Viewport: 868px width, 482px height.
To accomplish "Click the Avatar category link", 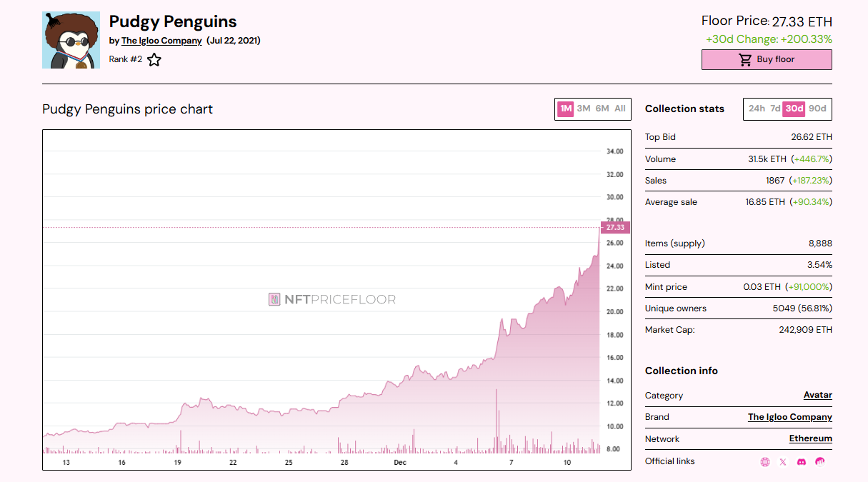I will pyautogui.click(x=817, y=395).
